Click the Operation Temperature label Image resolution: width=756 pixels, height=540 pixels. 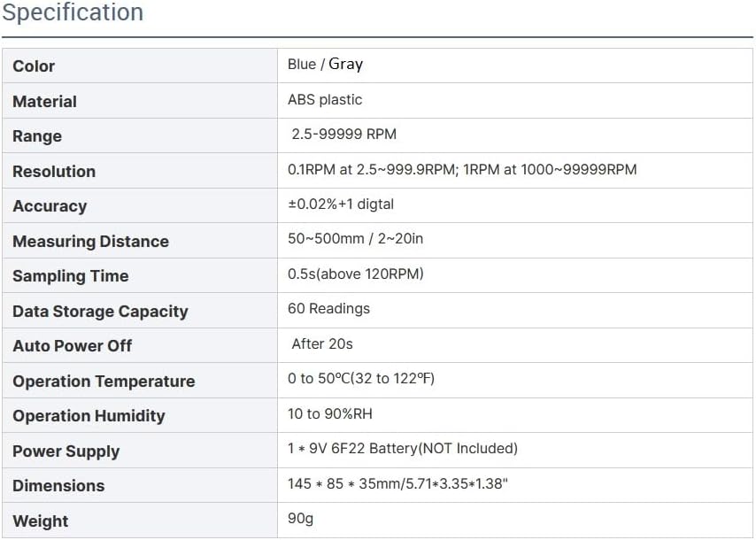(x=104, y=382)
